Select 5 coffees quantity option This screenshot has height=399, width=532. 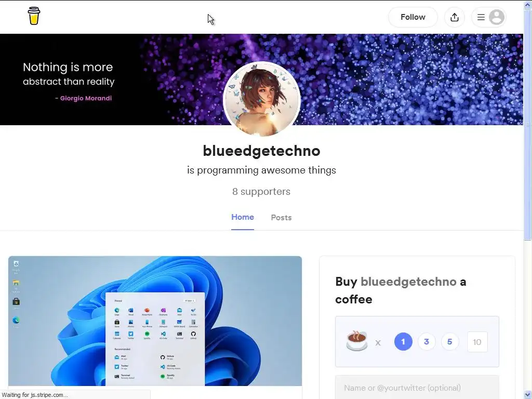pos(449,342)
